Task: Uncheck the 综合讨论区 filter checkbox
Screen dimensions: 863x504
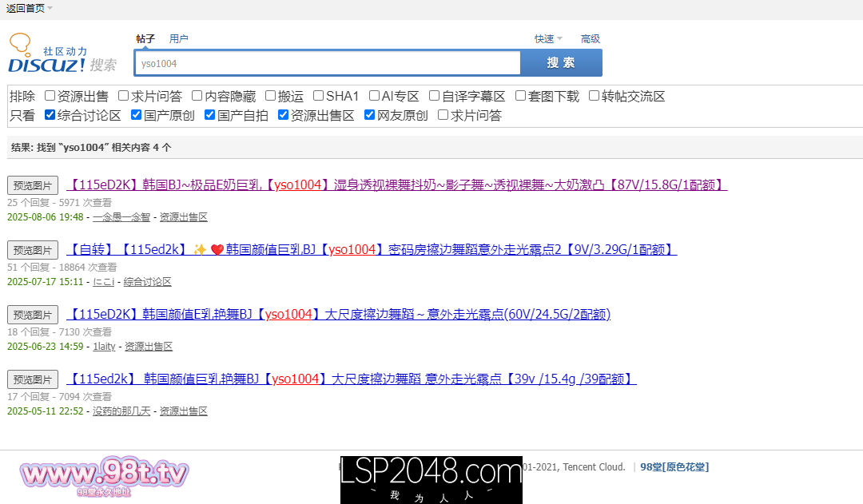Action: pos(50,115)
